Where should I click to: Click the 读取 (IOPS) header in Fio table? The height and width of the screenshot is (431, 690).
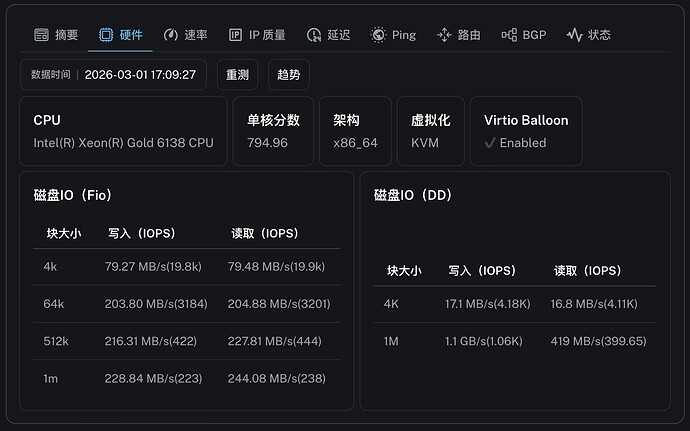pos(265,233)
